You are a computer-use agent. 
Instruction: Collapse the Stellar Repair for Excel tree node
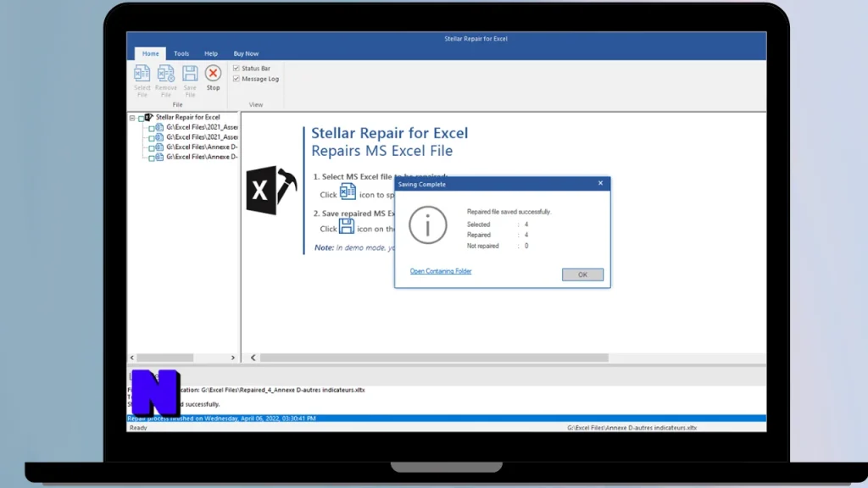coord(132,118)
